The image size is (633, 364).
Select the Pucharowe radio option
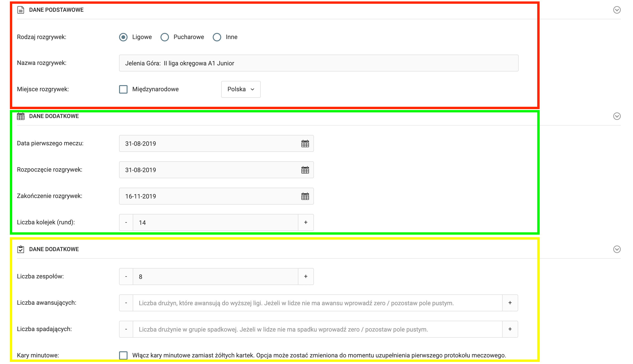click(x=164, y=37)
